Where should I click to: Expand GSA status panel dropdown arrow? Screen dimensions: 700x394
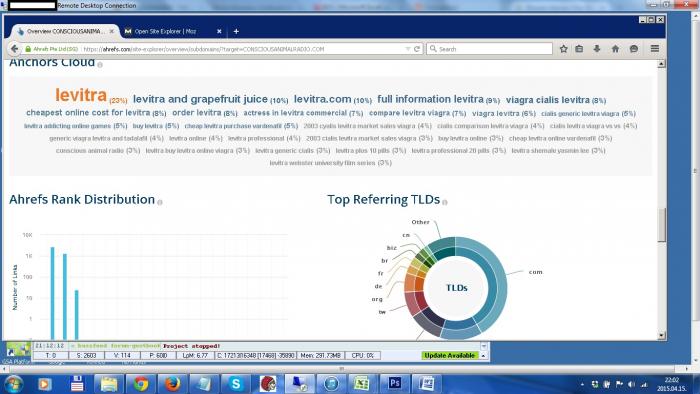point(483,346)
